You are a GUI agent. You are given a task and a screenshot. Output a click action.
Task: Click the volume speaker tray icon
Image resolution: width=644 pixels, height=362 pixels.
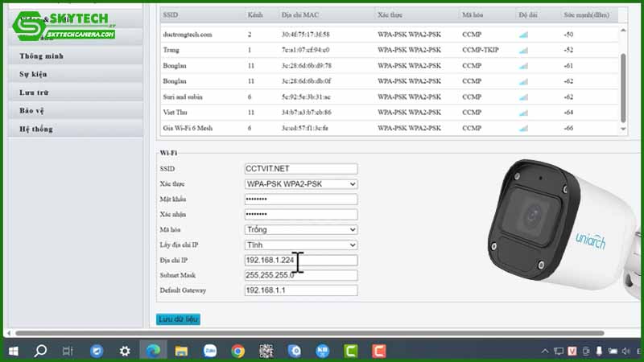(x=613, y=351)
